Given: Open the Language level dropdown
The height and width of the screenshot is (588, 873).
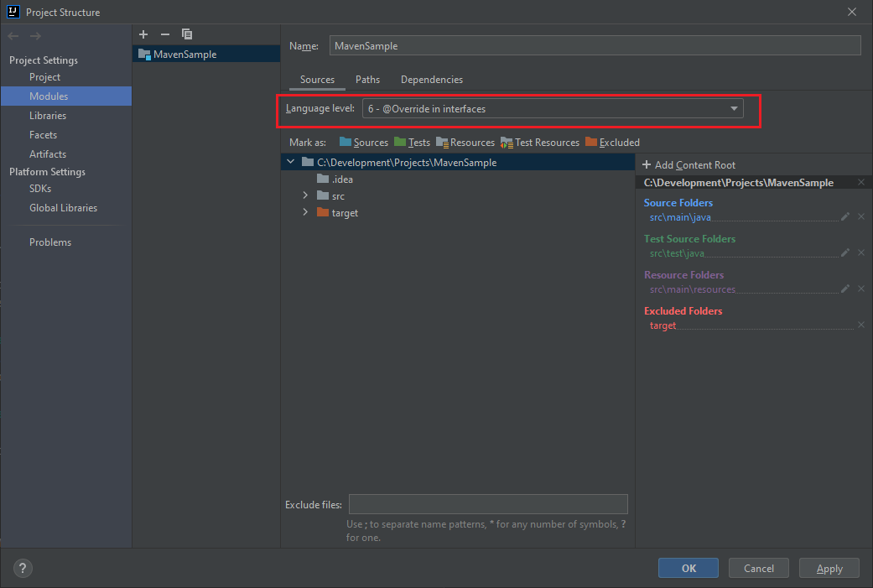Looking at the screenshot, I should point(734,108).
